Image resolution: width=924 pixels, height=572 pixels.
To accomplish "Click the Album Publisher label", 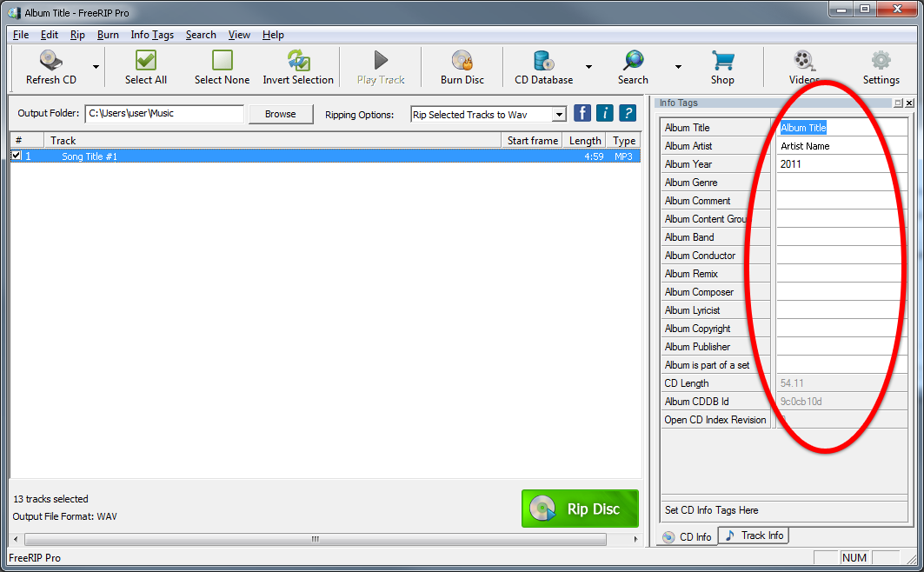I will (698, 347).
